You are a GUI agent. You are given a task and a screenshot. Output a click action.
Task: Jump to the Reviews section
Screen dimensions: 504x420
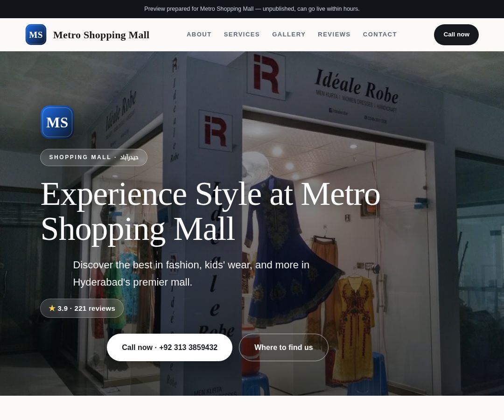(334, 35)
